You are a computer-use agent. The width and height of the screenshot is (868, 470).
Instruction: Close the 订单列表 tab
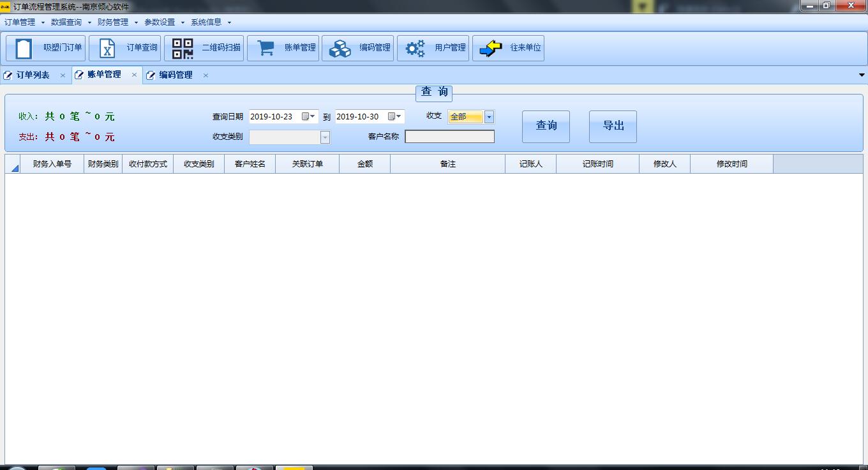63,75
